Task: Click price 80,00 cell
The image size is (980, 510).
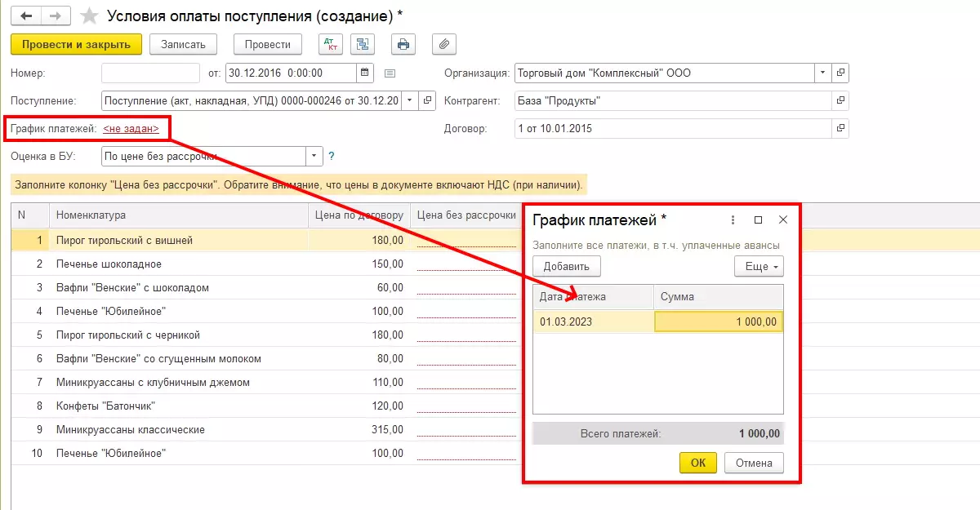Action: 359,359
